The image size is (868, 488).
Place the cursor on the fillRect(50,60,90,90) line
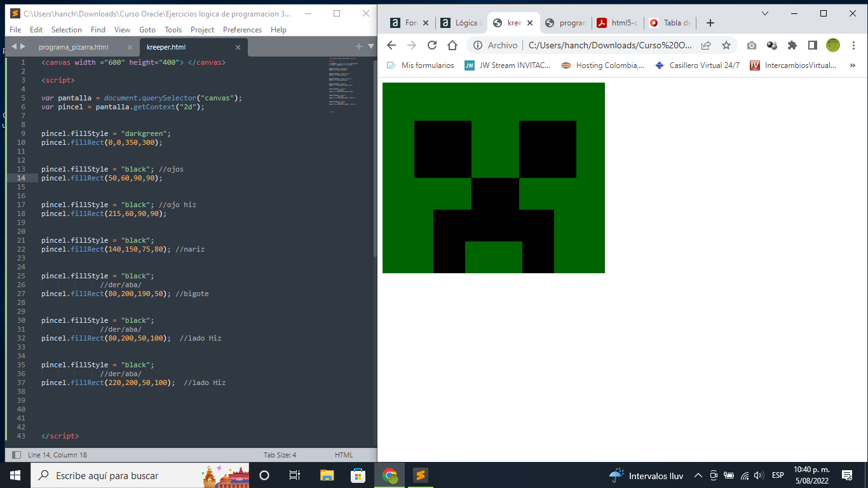pos(102,178)
